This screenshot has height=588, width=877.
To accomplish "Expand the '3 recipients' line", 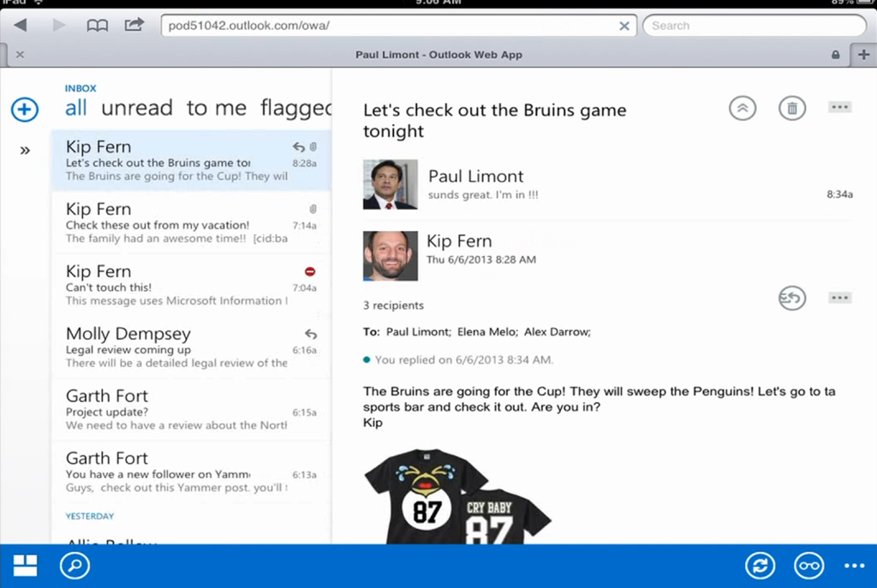I will tap(393, 306).
